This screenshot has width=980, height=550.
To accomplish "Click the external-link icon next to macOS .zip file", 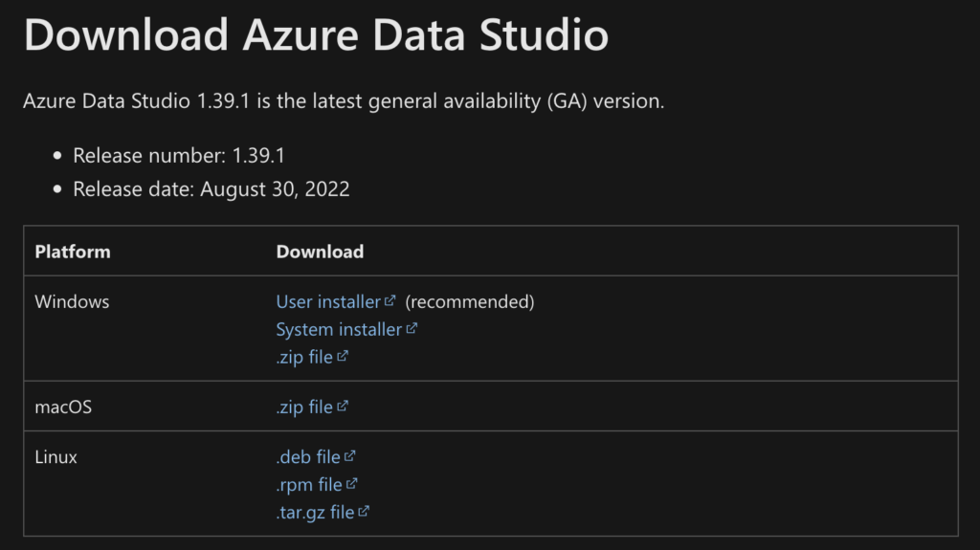I will click(343, 407).
